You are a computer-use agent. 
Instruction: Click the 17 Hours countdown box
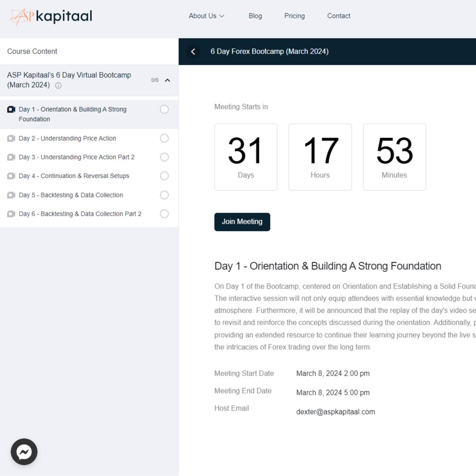(x=320, y=157)
